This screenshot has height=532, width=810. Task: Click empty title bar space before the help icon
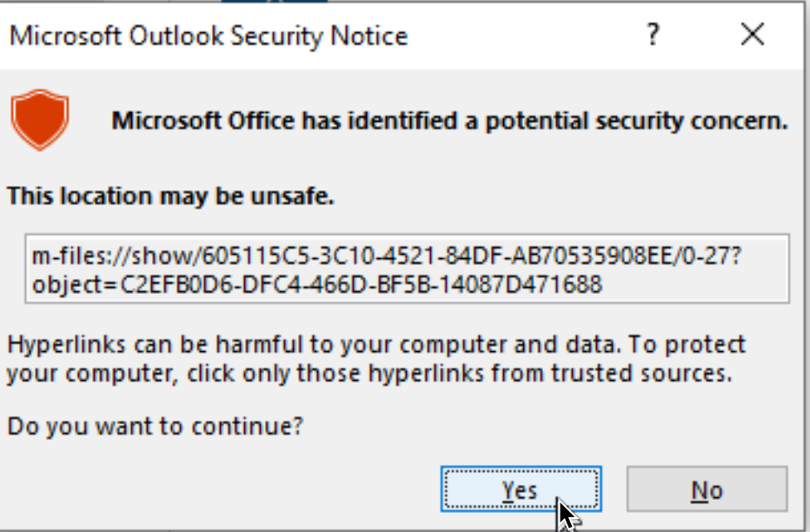coord(521,35)
